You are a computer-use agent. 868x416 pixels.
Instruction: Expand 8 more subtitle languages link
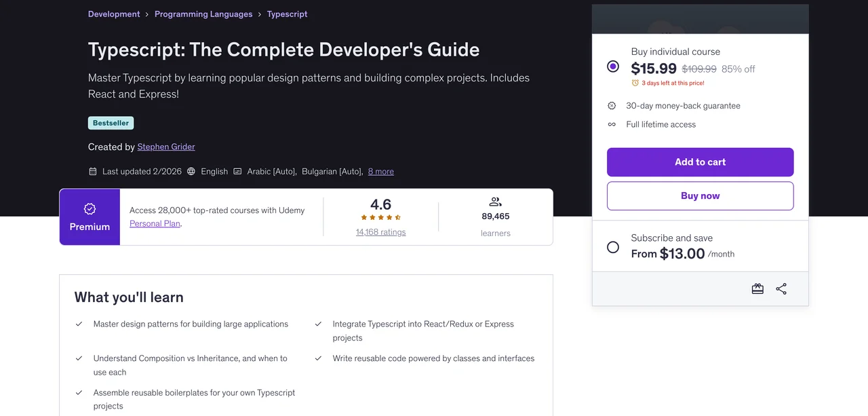pos(381,172)
